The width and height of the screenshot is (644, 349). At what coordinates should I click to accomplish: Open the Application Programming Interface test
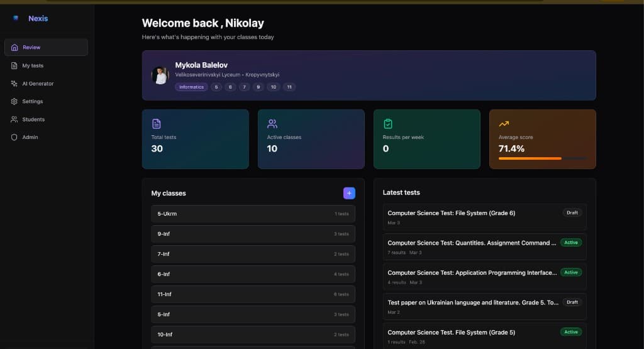(x=485, y=277)
